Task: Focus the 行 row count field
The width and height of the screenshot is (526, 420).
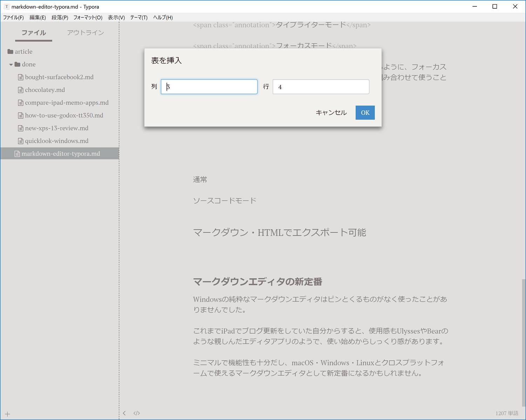Action: pyautogui.click(x=321, y=87)
